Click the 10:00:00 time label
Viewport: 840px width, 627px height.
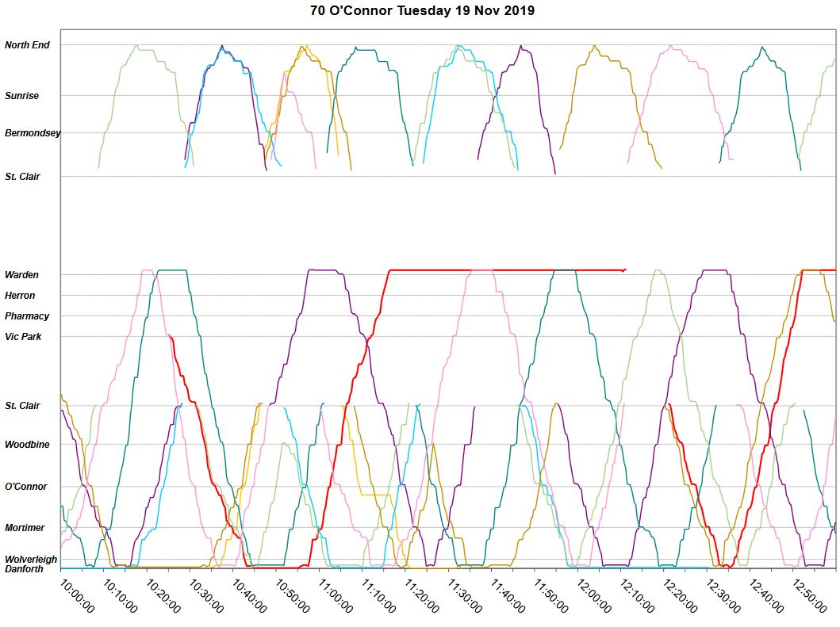(77, 595)
